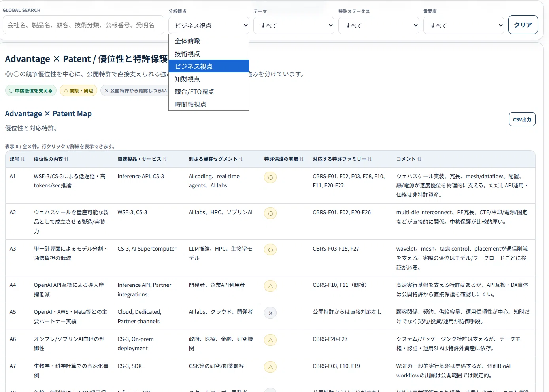Sort by 優位性の内容 column arrows

coord(66,159)
